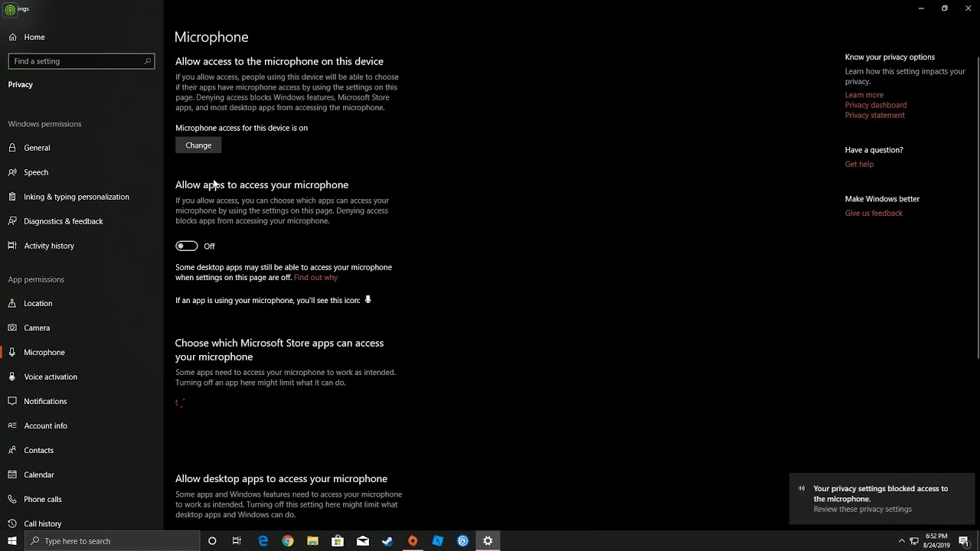The image size is (980, 551).
Task: Click the taskbar clock showing 6:52 PM
Action: pos(937,541)
